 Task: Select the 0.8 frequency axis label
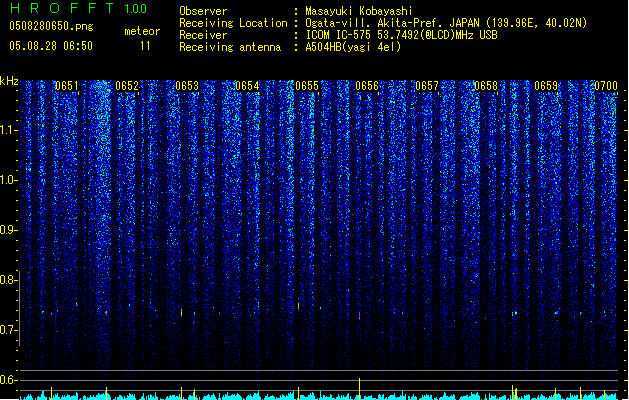tap(8, 280)
